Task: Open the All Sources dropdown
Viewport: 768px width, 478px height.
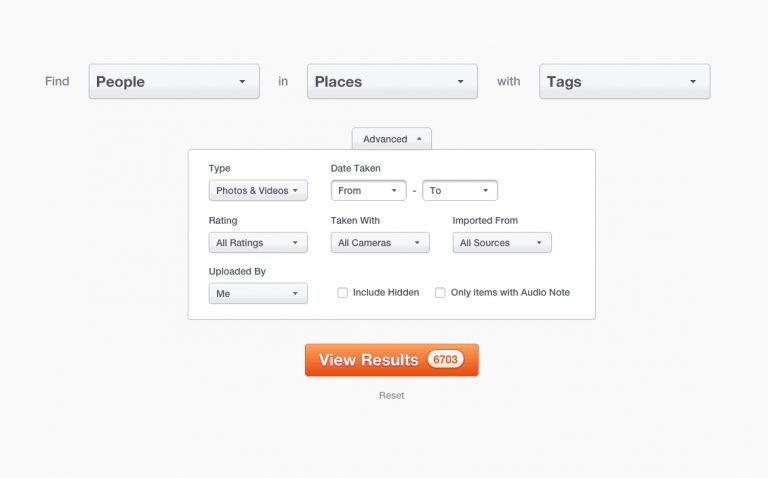Action: click(501, 243)
